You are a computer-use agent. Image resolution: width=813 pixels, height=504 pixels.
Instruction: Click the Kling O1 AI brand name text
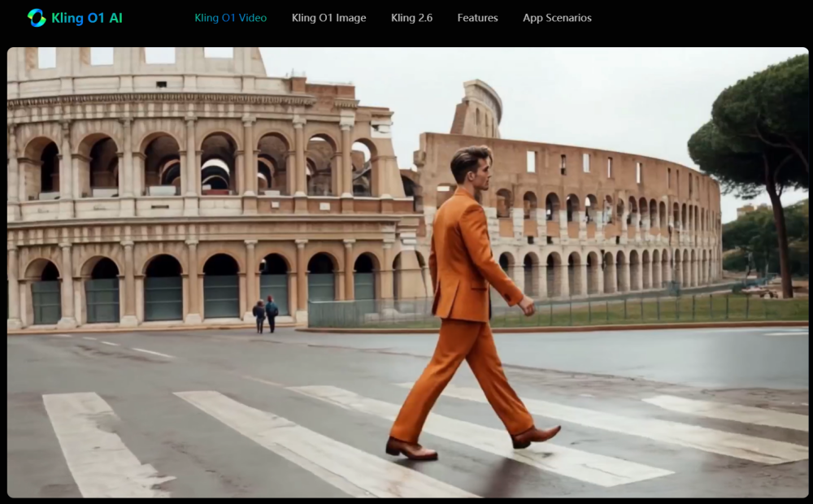pos(86,18)
